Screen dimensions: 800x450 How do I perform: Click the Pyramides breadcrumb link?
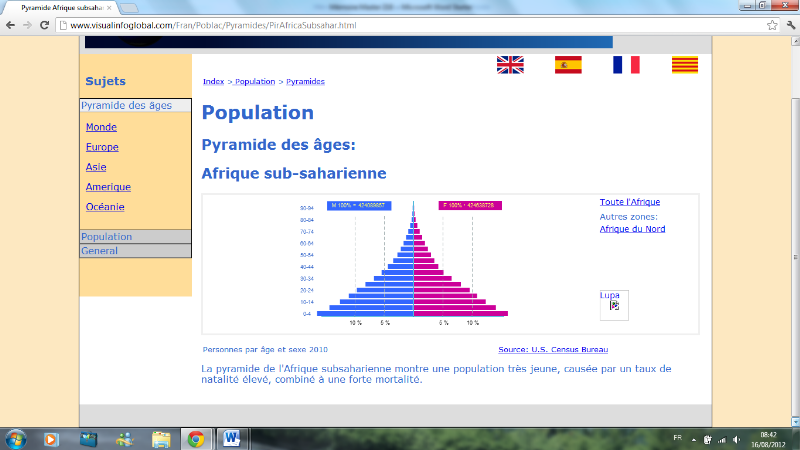305,82
